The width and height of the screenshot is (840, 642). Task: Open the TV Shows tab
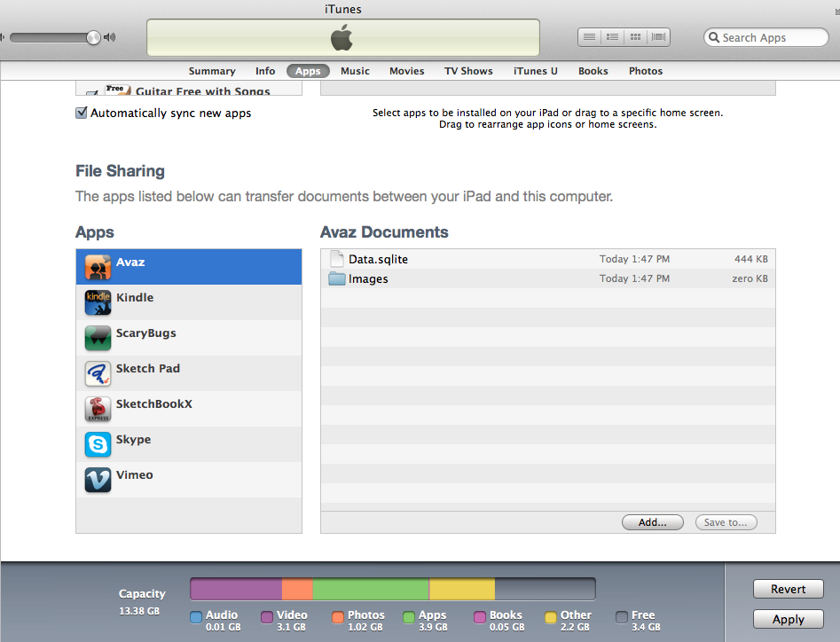pyautogui.click(x=468, y=71)
